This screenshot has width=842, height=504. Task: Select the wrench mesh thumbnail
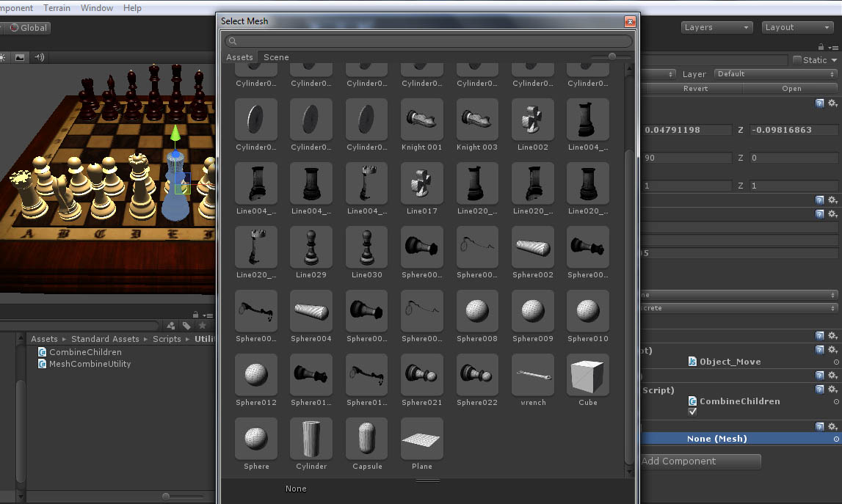pos(532,375)
